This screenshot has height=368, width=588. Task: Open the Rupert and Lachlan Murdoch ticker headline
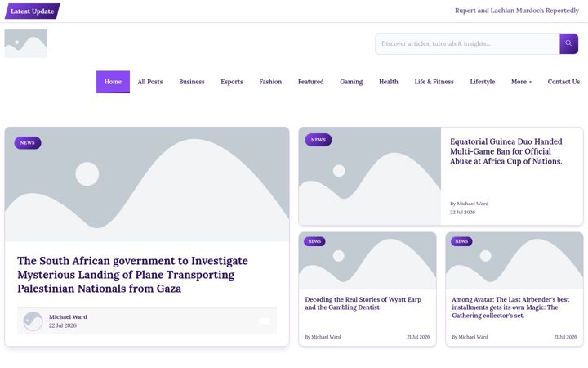[517, 11]
